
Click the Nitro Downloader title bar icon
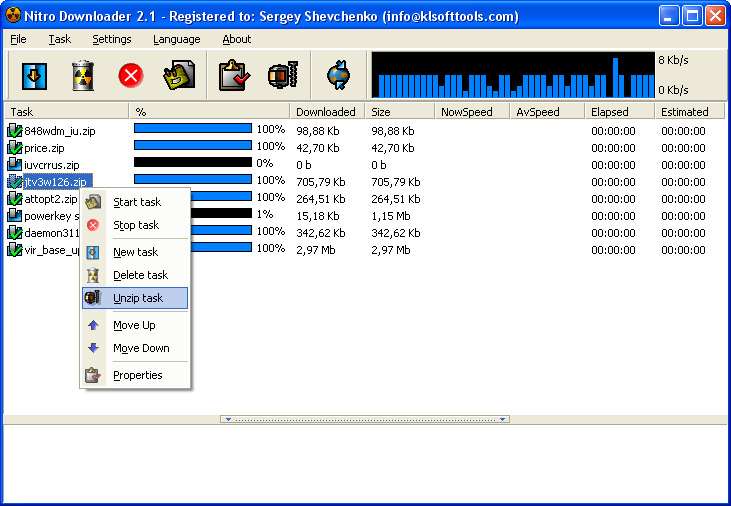pyautogui.click(x=13, y=15)
